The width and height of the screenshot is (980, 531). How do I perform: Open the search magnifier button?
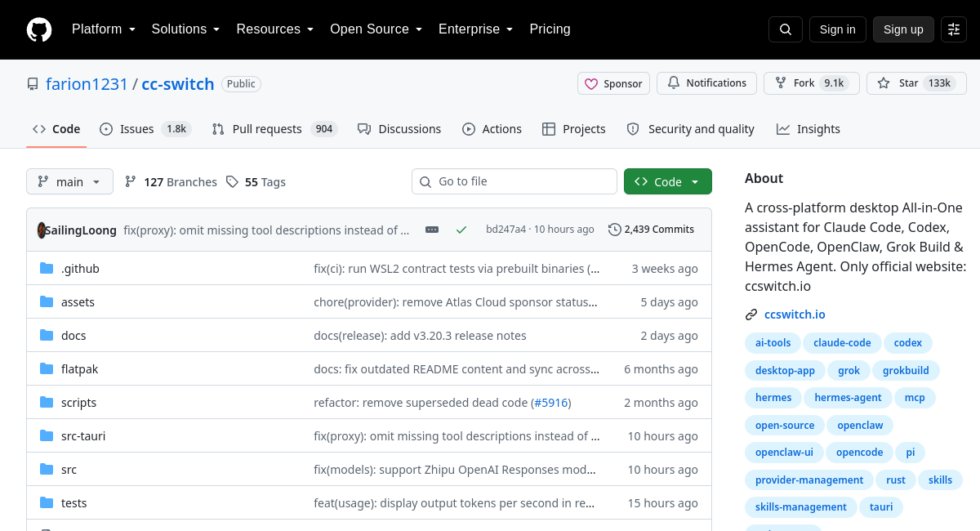(786, 29)
